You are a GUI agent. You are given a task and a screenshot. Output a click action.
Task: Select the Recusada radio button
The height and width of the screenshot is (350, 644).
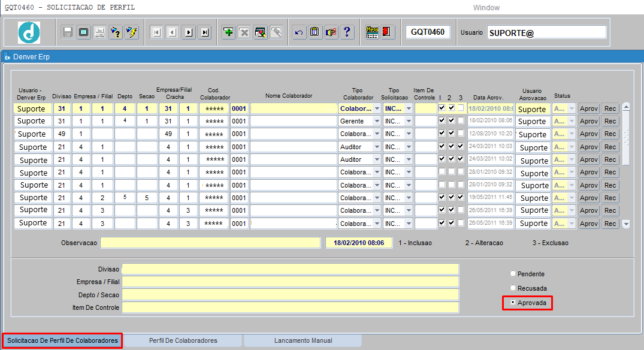point(513,288)
